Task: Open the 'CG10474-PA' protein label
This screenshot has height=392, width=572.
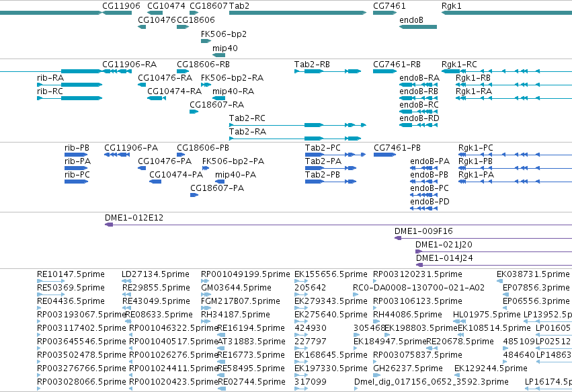Action: pyautogui.click(x=176, y=175)
